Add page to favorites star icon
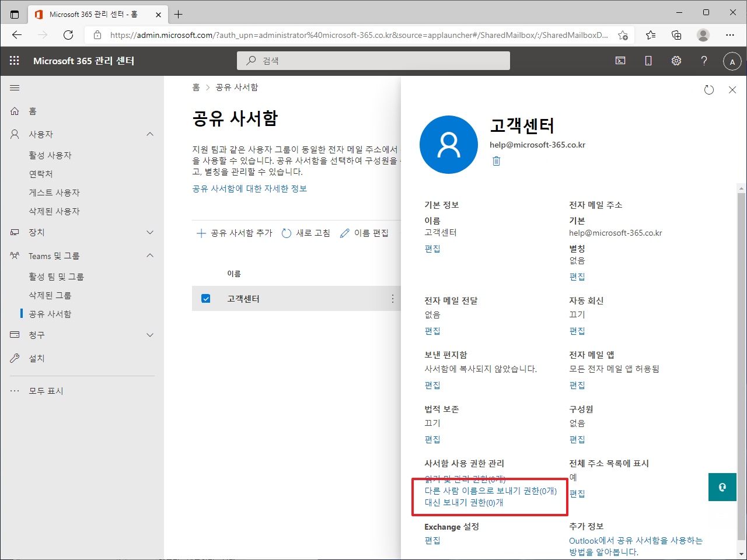 click(623, 35)
